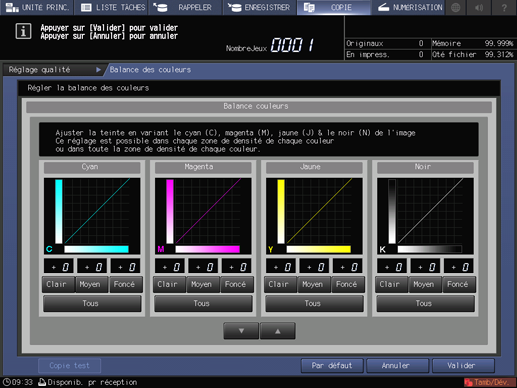
Task: Click the vertical cyan gradient bar
Action: click(x=59, y=212)
